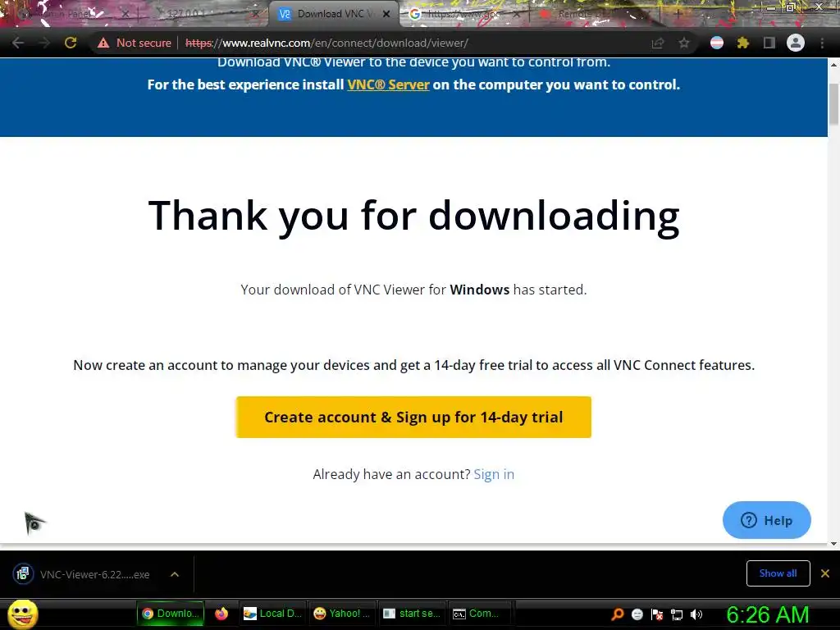
Task: Click the 6:26 AM clock
Action: [x=767, y=614]
